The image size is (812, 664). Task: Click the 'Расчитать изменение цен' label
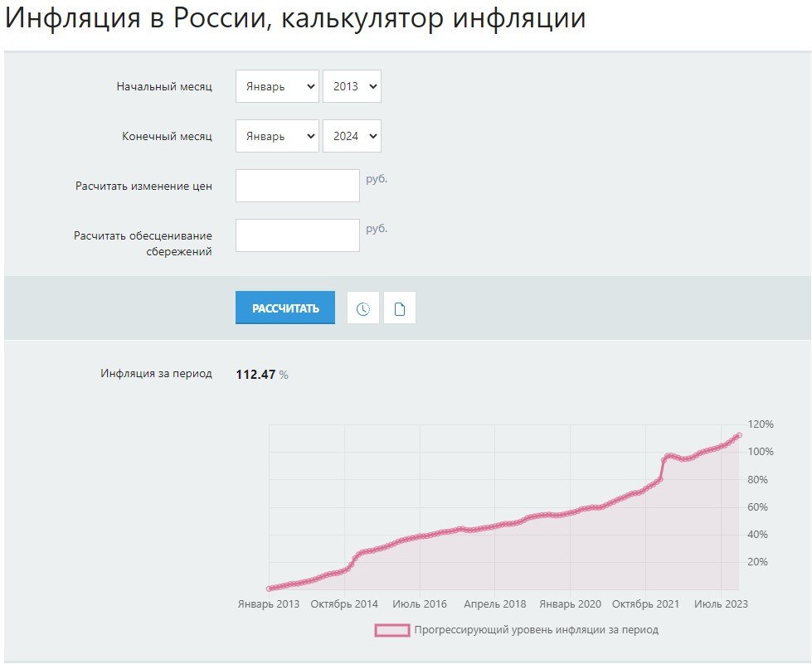[x=143, y=187]
